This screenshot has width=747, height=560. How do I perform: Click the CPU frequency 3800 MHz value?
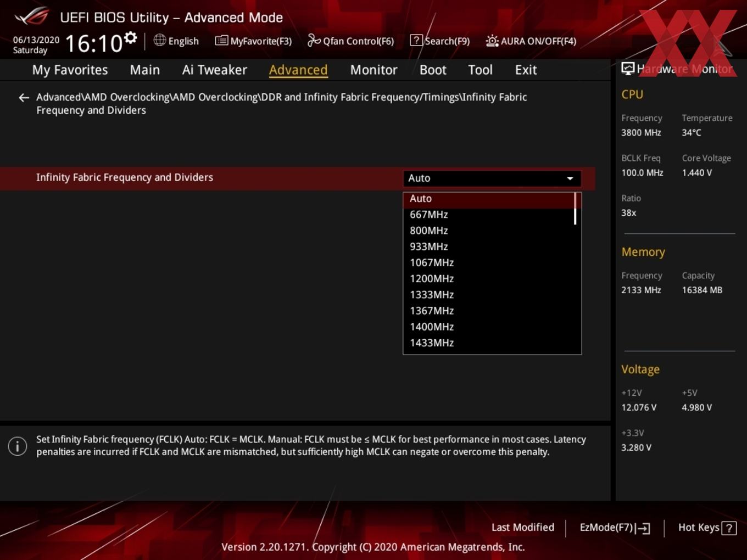[x=641, y=132]
